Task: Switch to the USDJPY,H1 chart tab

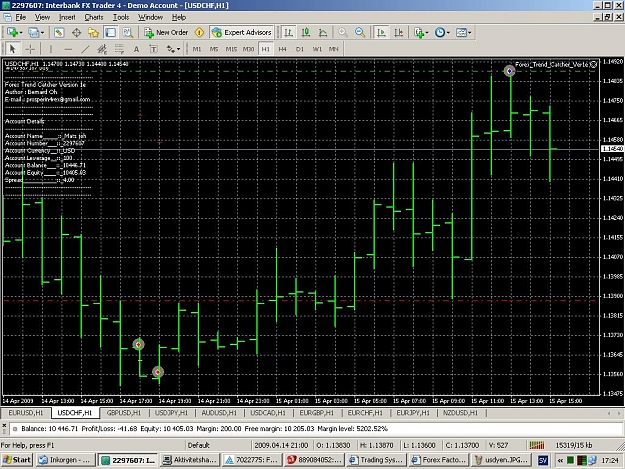Action: 171,413
